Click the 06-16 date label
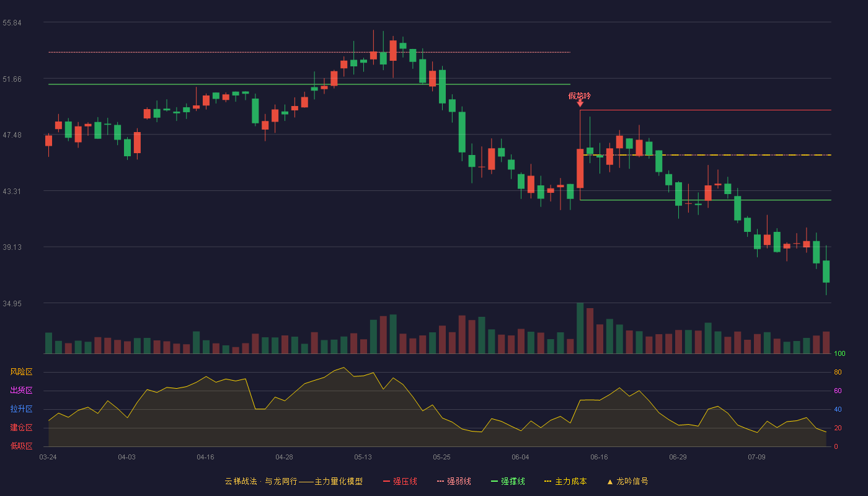The height and width of the screenshot is (496, 868). [599, 457]
